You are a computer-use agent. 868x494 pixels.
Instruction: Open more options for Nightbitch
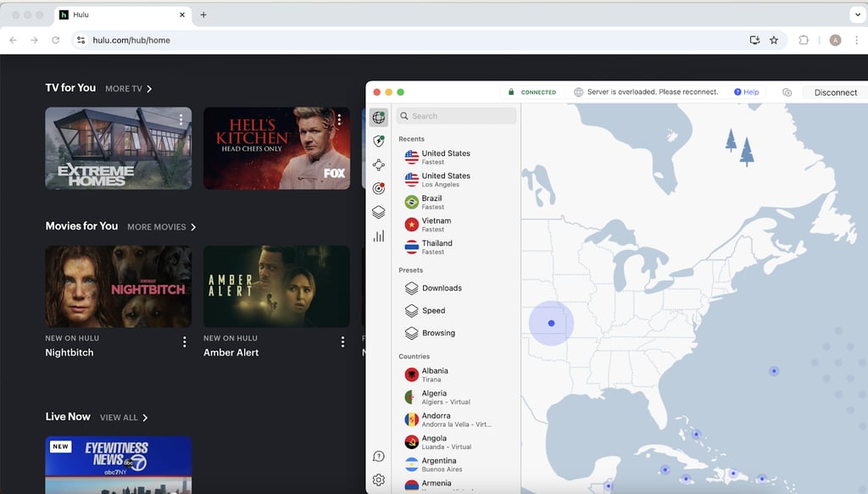coord(184,341)
